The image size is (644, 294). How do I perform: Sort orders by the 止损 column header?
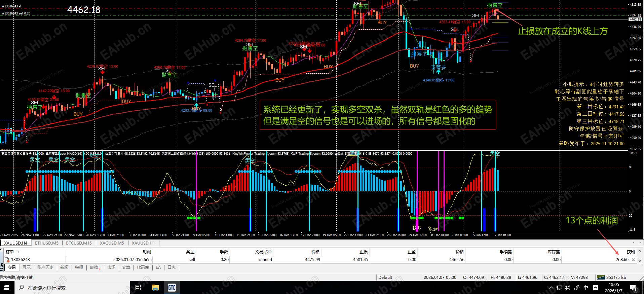345,252
